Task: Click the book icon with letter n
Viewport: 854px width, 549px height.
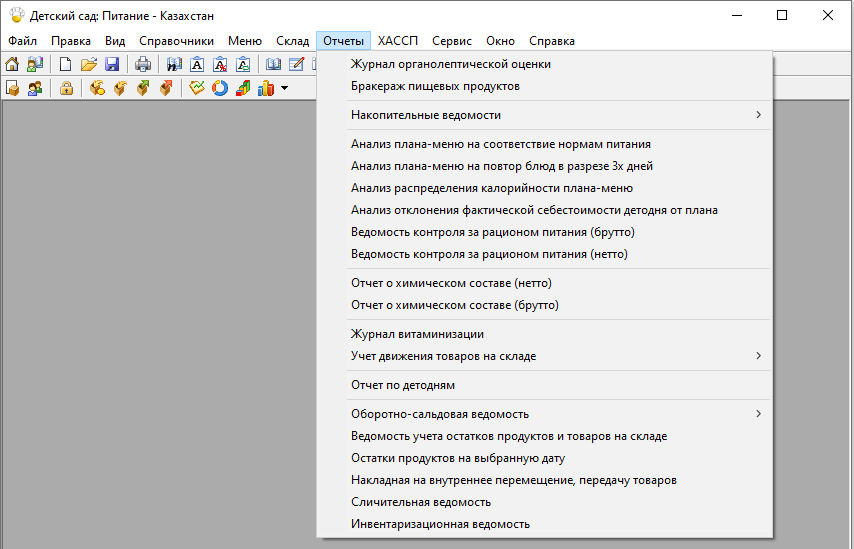Action: click(x=174, y=64)
